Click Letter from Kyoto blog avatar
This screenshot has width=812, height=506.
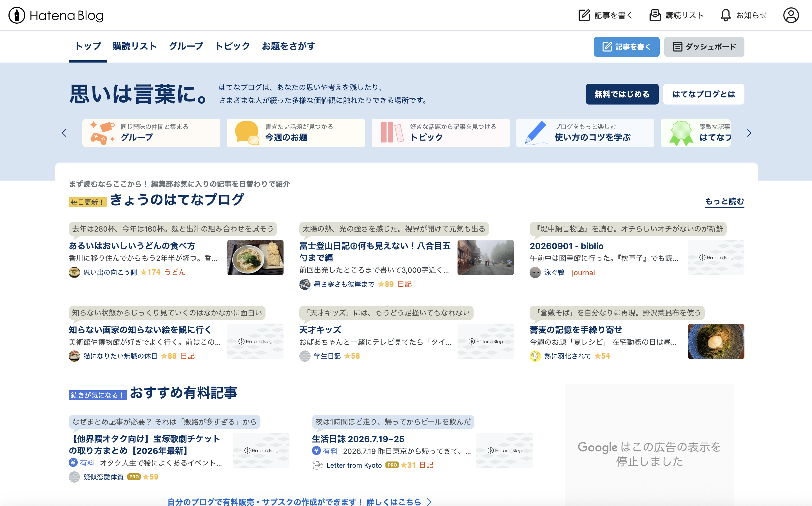(317, 465)
